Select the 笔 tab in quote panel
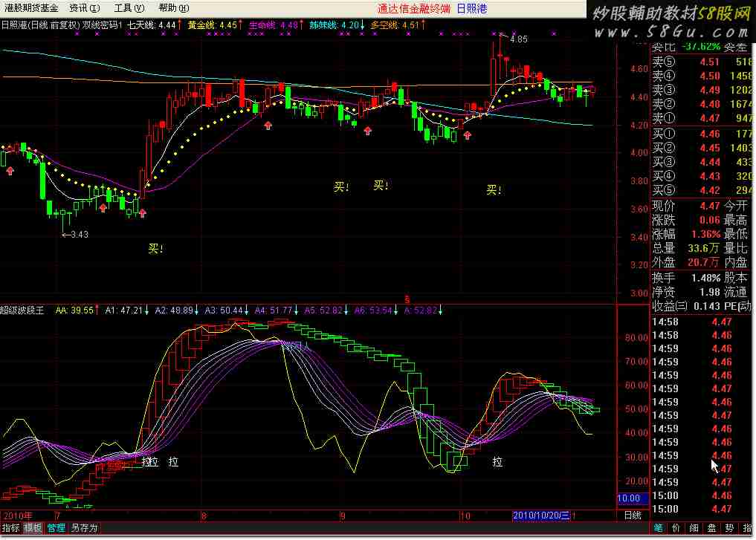The width and height of the screenshot is (756, 540). tap(659, 528)
